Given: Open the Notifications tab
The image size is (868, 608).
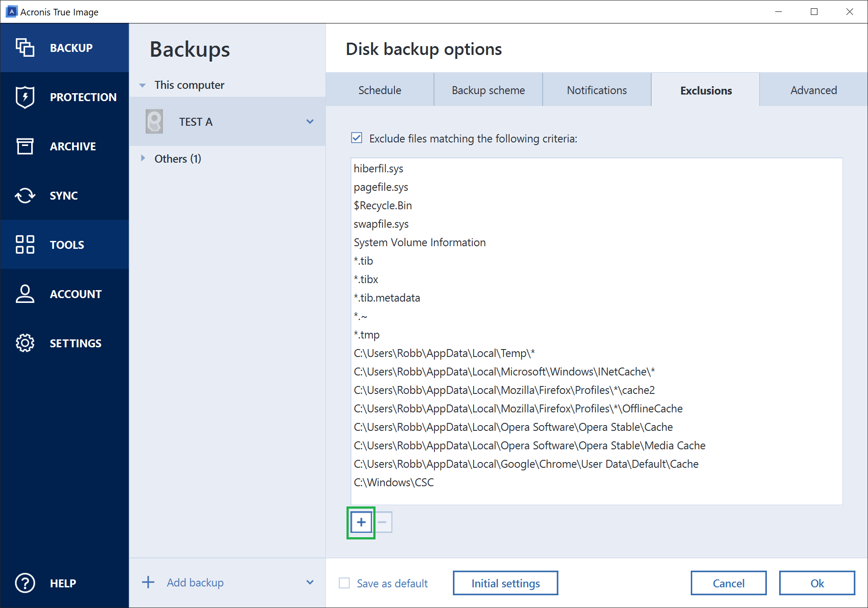Looking at the screenshot, I should pyautogui.click(x=597, y=90).
